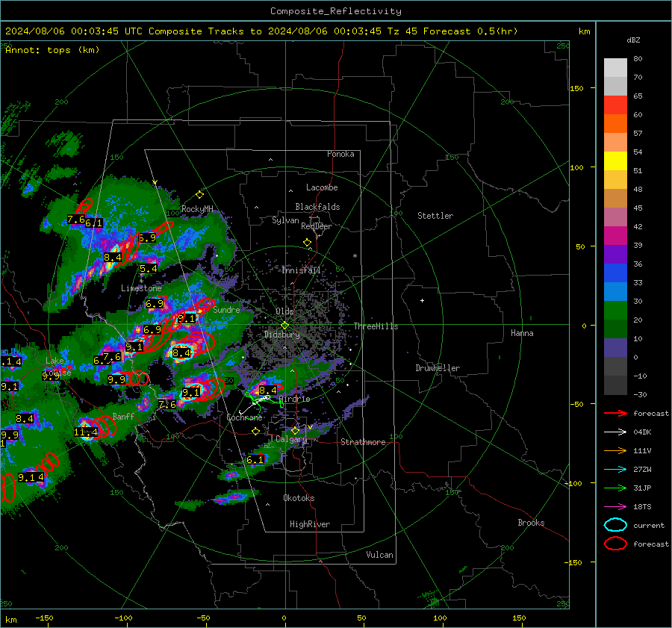Pick the red 65 dBZ color swatch
672x628 pixels.
pos(615,105)
